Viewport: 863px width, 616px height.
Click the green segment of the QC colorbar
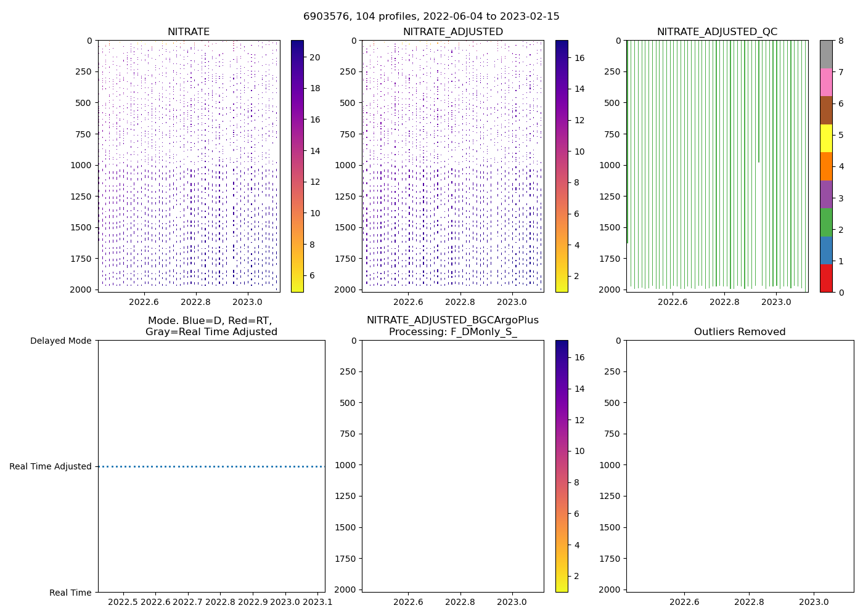(x=826, y=222)
